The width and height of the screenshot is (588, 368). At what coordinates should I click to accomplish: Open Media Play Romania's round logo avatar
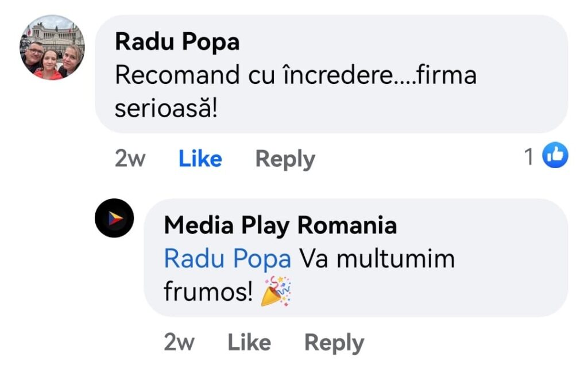[x=114, y=218]
